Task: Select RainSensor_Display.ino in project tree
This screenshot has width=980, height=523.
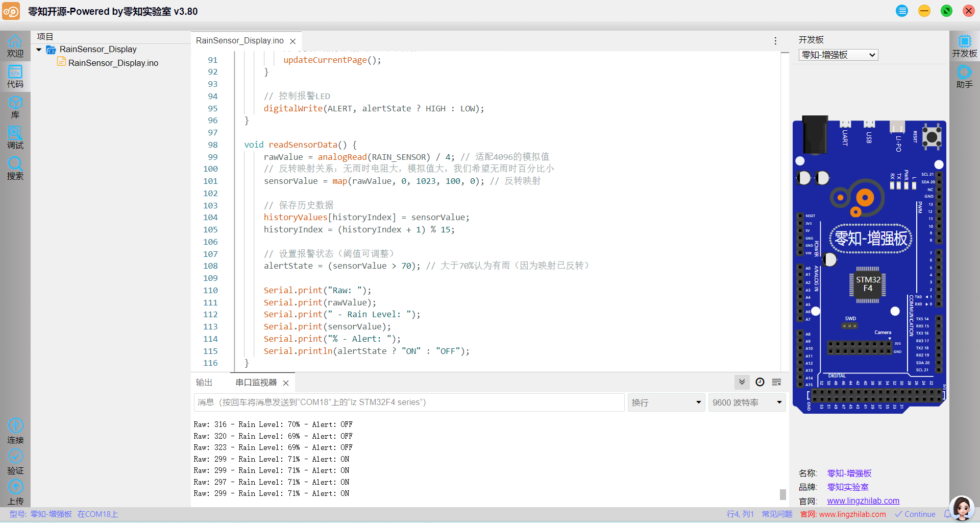Action: [x=113, y=63]
